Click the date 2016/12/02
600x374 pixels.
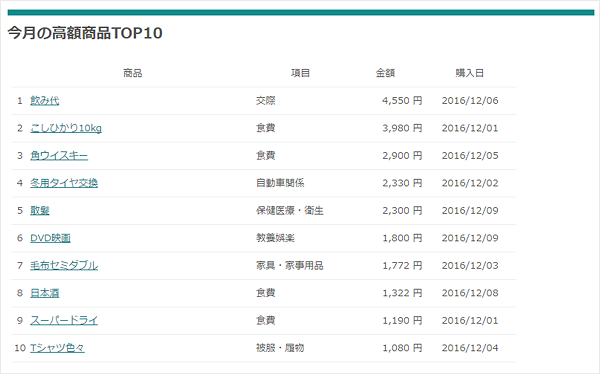tap(470, 183)
